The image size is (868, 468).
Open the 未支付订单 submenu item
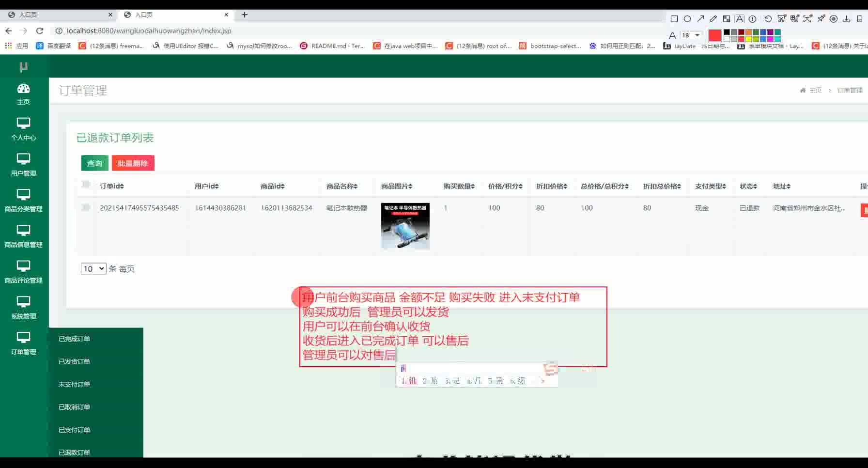click(74, 384)
